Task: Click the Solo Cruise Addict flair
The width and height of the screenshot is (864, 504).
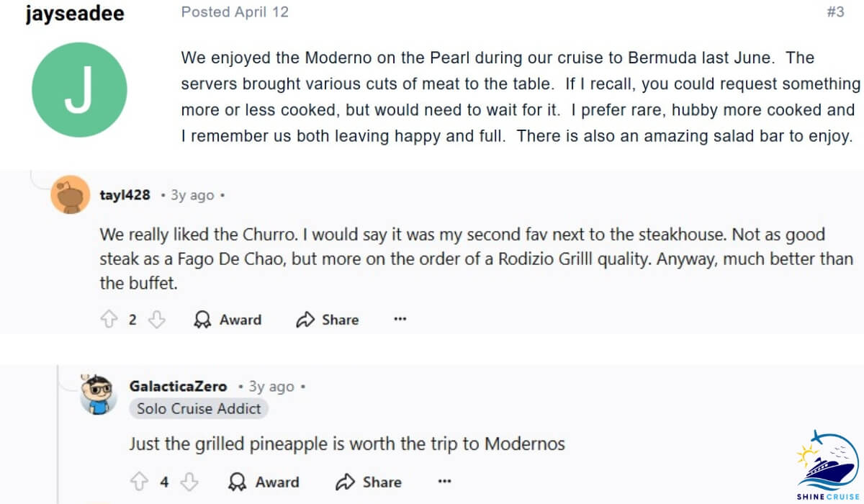Action: click(199, 408)
